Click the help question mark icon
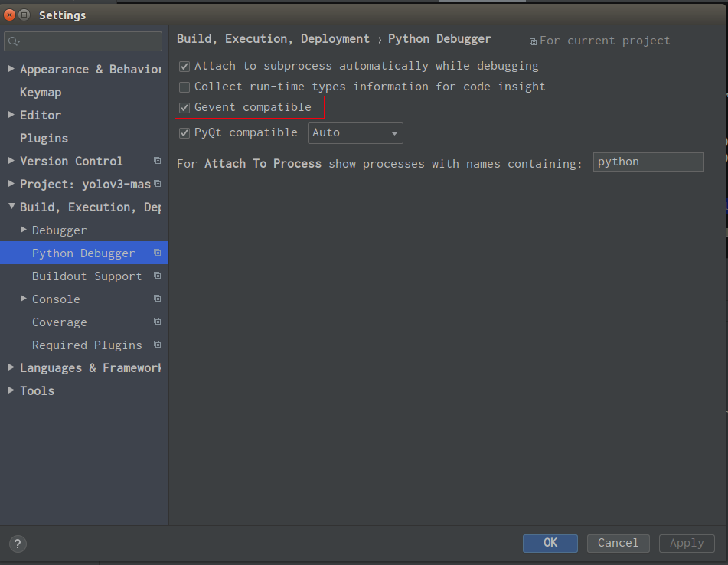The image size is (728, 565). (x=18, y=544)
